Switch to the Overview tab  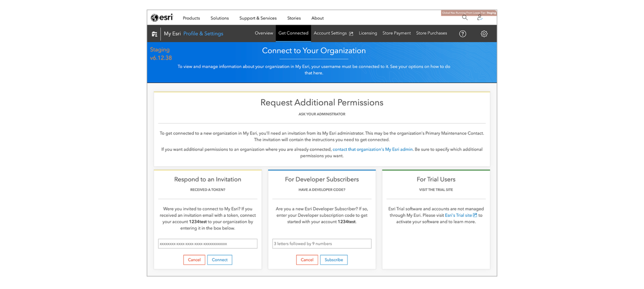264,33
